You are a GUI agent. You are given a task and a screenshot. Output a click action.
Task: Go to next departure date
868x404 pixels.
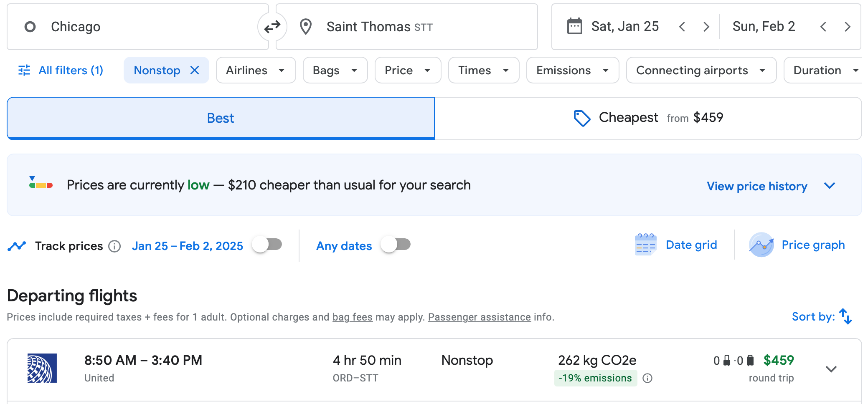click(706, 27)
